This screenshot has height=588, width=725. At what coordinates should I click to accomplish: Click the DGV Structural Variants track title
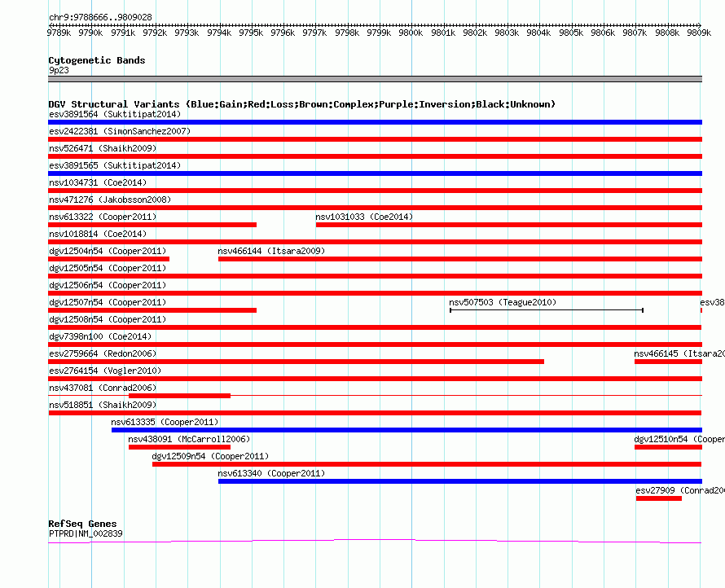[x=302, y=104]
